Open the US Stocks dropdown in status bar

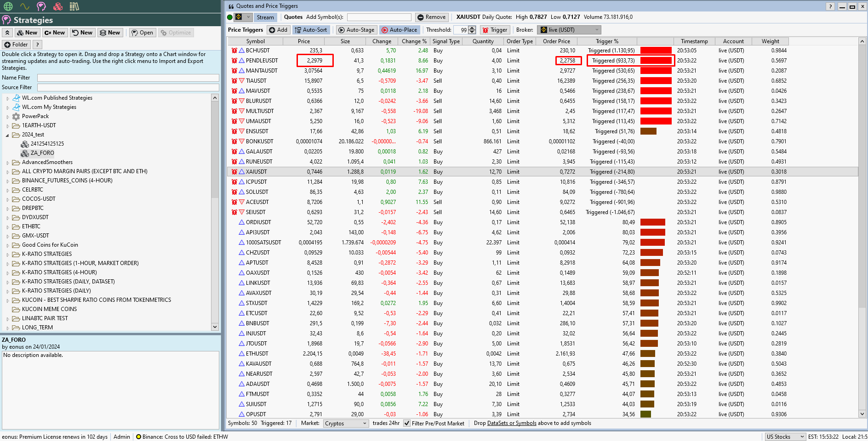[785, 437]
